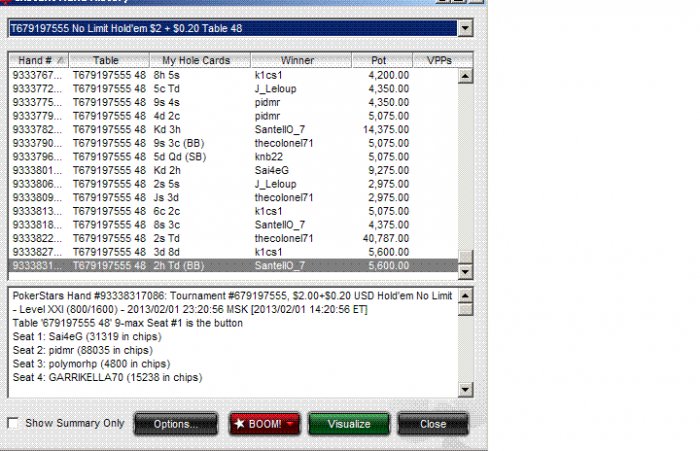700x451 pixels.
Task: Close the hand history dialog
Action: tap(433, 424)
